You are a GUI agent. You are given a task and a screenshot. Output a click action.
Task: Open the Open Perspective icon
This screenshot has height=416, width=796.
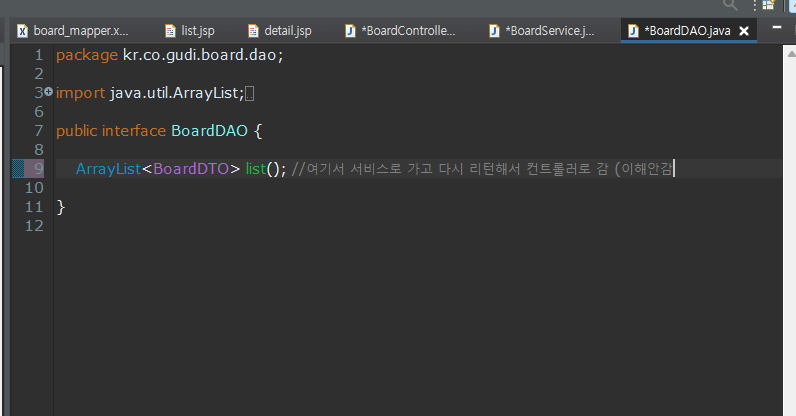(769, 5)
